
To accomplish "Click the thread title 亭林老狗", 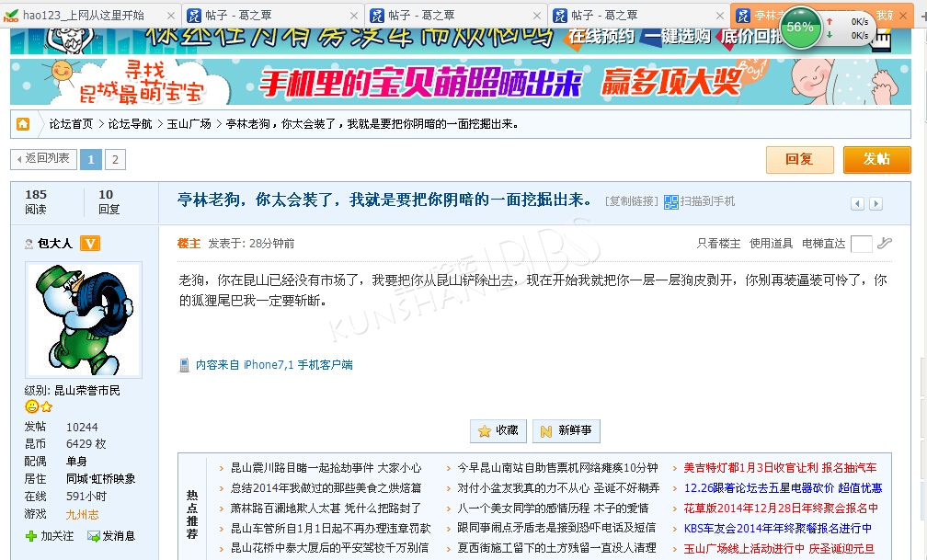I will click(x=384, y=200).
